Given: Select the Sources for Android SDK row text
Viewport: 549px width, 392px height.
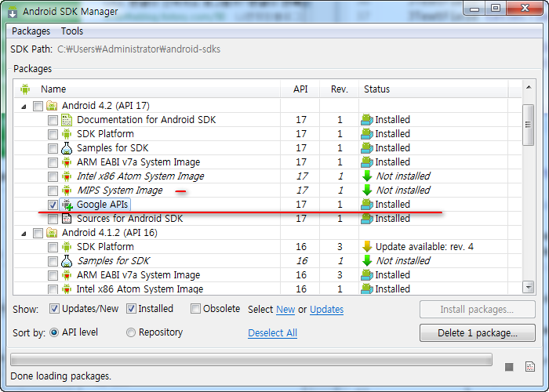Looking at the screenshot, I should click(129, 219).
